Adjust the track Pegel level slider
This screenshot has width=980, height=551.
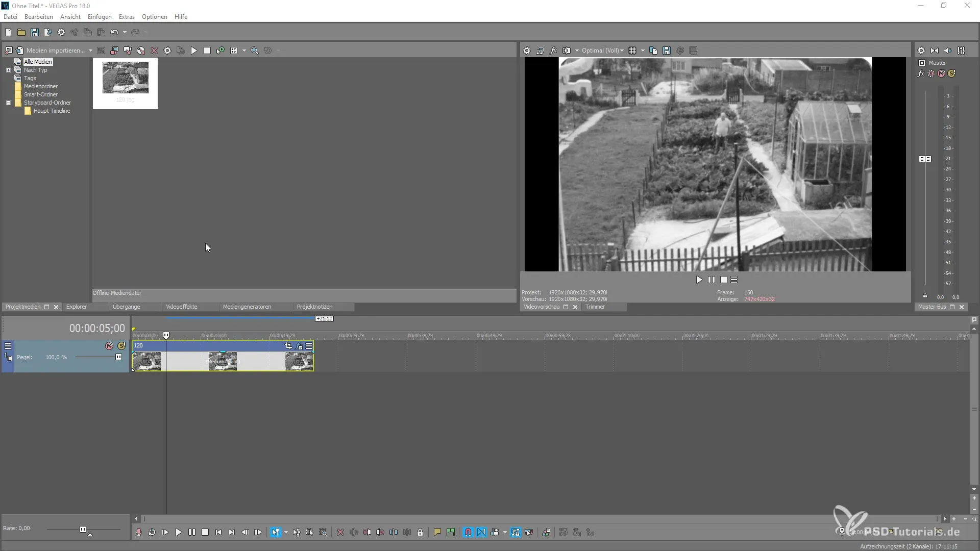(x=118, y=357)
